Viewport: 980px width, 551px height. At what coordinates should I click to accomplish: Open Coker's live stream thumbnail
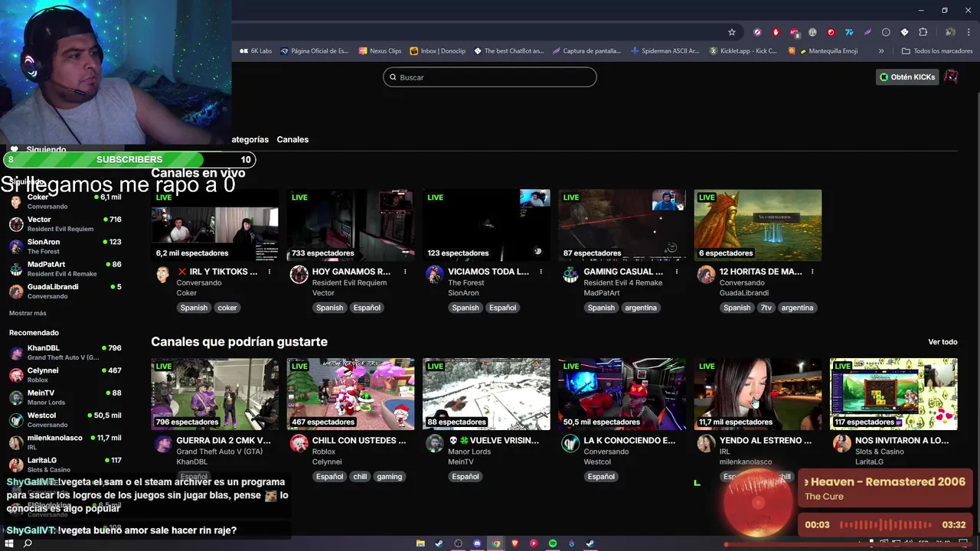214,226
